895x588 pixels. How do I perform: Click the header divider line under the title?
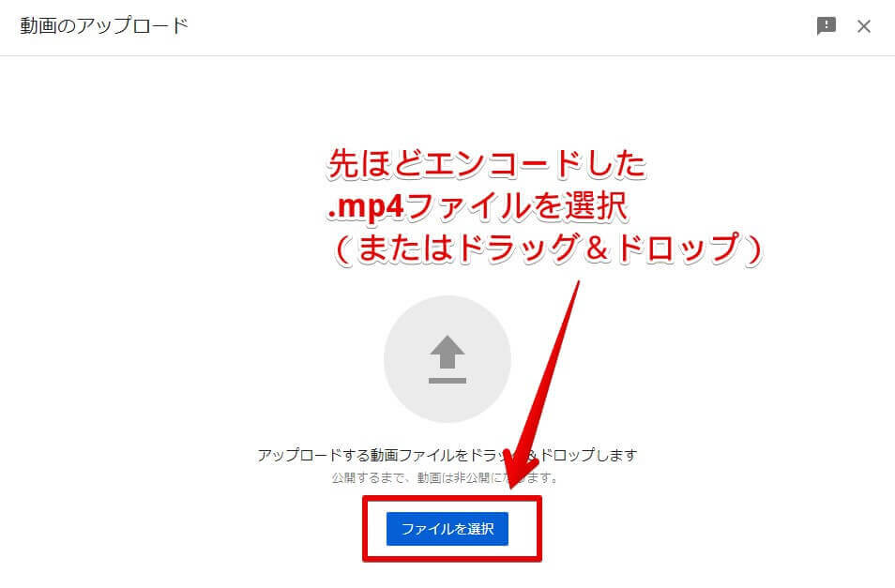[447, 56]
